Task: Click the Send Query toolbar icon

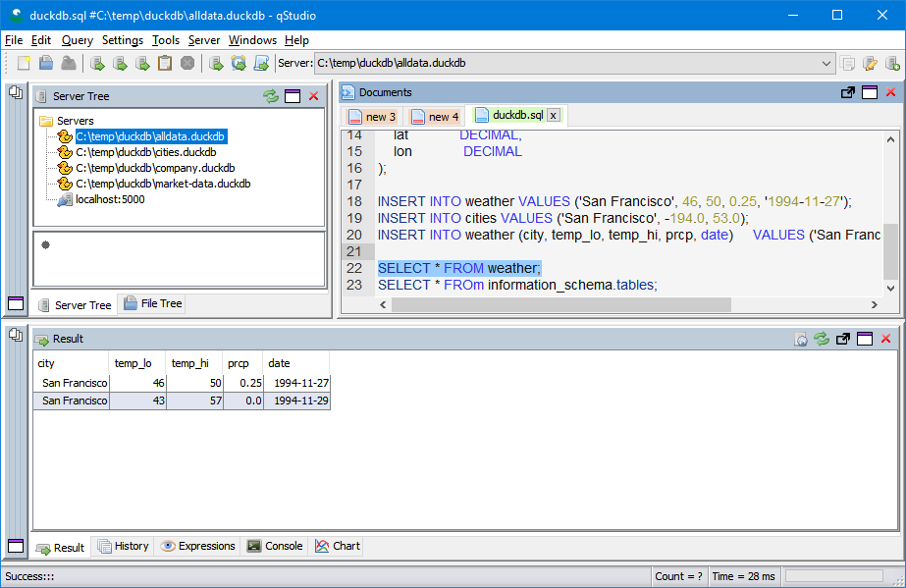Action: (95, 63)
